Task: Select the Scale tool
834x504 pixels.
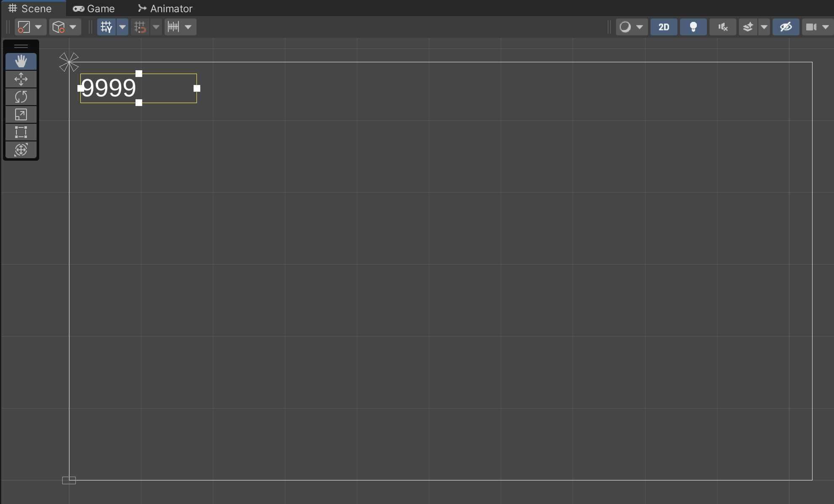Action: 21,114
